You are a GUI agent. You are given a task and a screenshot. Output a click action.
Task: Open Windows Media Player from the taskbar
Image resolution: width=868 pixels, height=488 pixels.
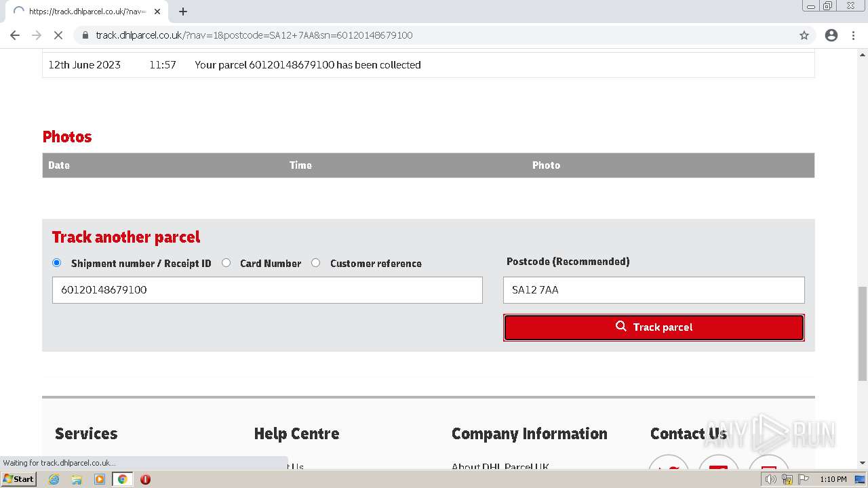(100, 479)
